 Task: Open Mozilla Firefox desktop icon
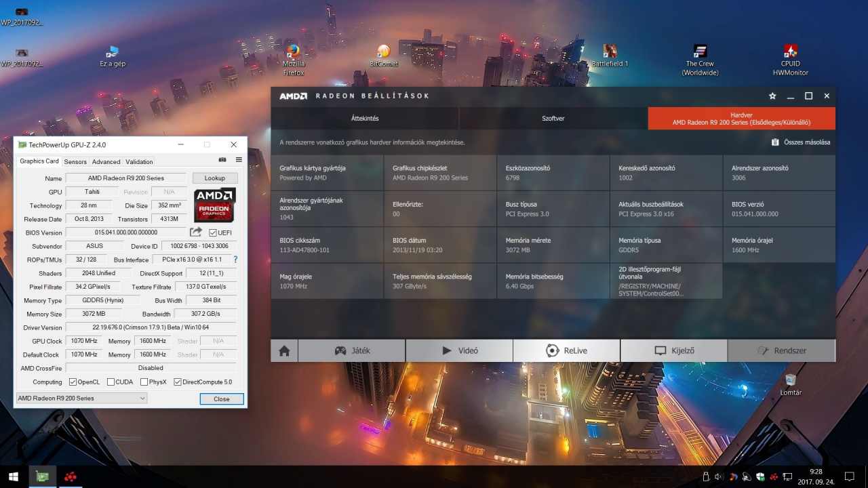coord(294,60)
